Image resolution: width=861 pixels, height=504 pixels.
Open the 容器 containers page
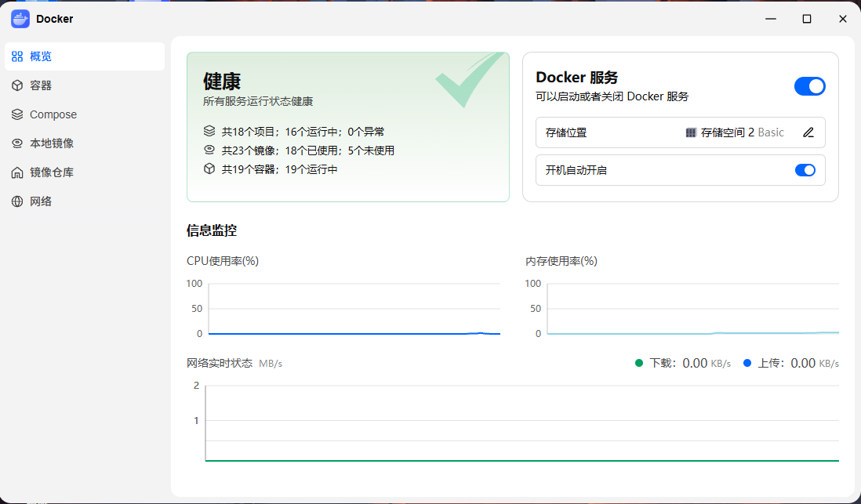pyautogui.click(x=85, y=85)
